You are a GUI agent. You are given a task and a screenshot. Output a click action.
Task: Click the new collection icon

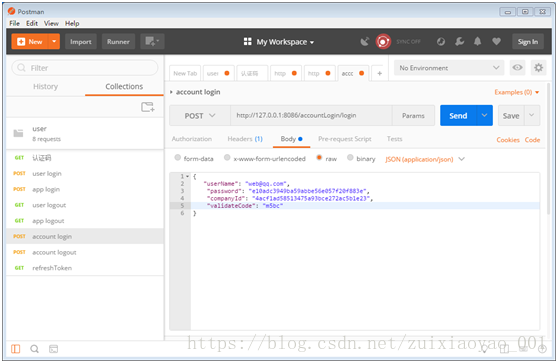148,107
